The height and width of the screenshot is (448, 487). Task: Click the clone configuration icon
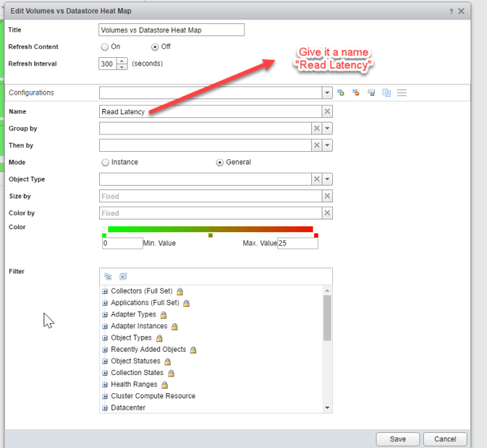(x=386, y=92)
